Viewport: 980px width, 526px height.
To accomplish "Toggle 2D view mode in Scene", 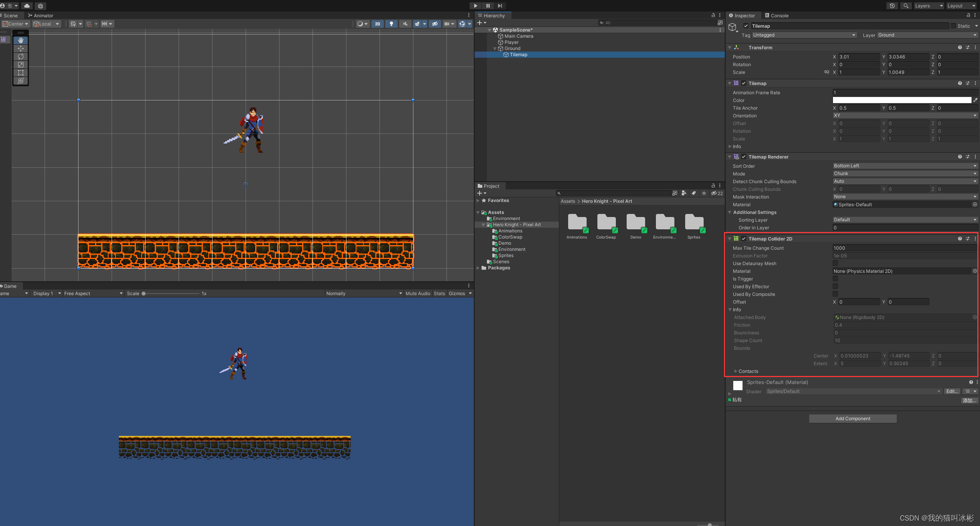I will 378,24.
